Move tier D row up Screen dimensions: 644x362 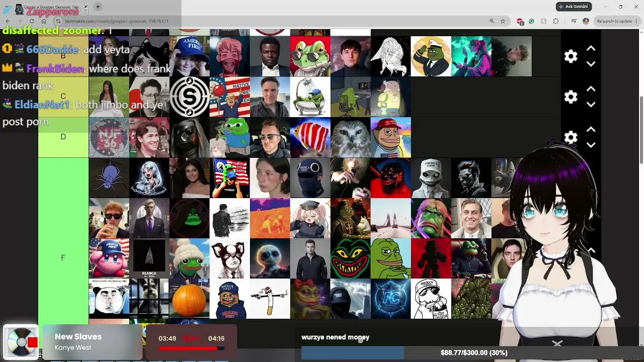(591, 130)
